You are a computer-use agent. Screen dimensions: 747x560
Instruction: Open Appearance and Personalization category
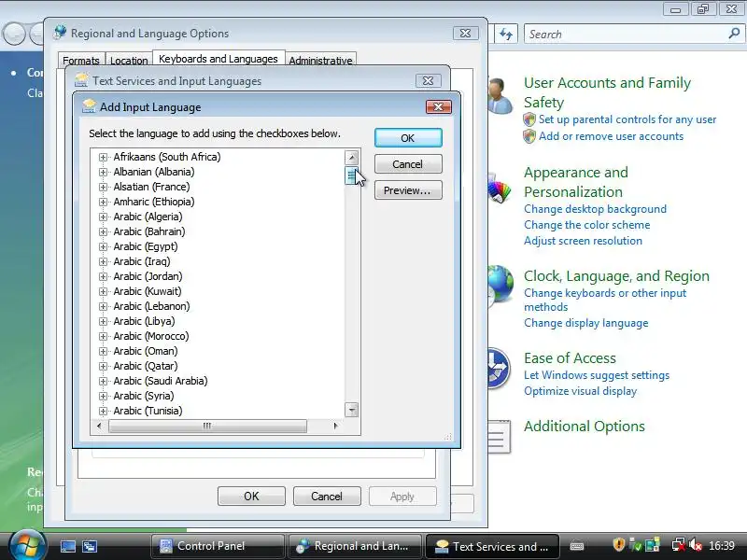click(576, 182)
